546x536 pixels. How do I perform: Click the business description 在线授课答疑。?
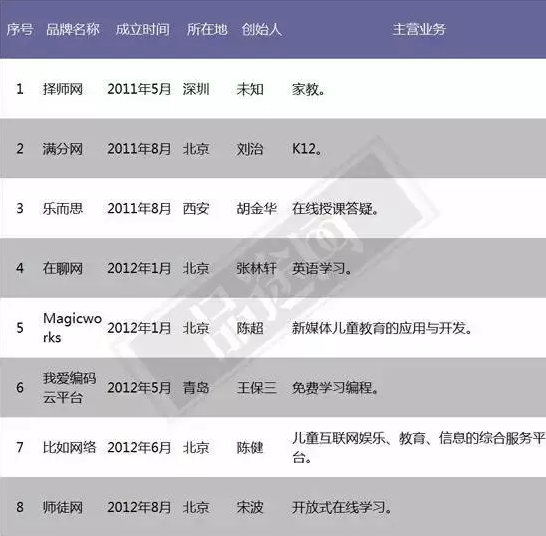335,209
